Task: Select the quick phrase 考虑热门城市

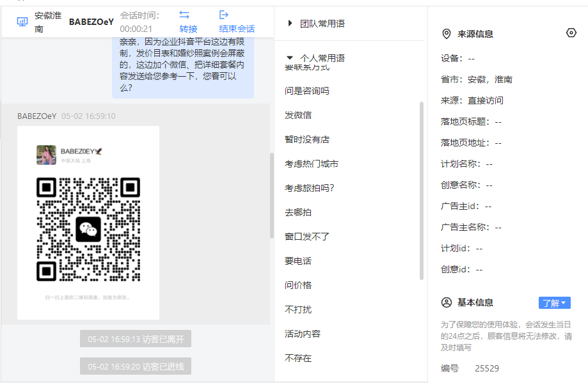Action: point(311,164)
